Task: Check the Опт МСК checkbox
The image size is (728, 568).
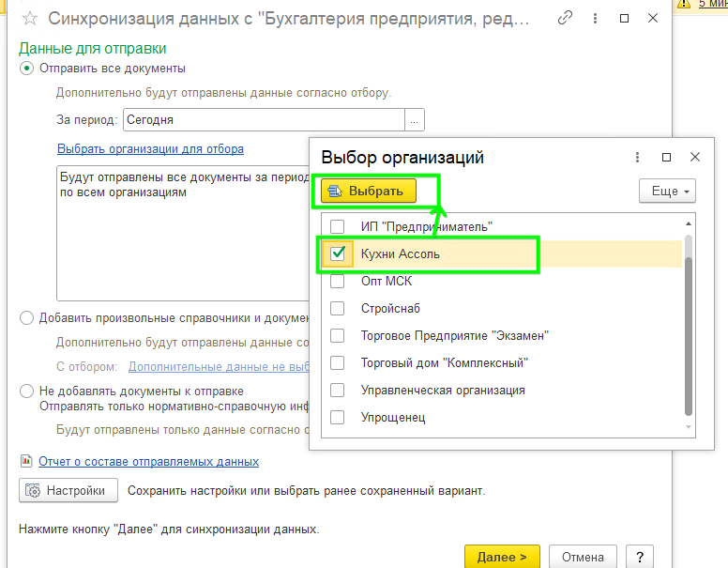Action: point(337,281)
